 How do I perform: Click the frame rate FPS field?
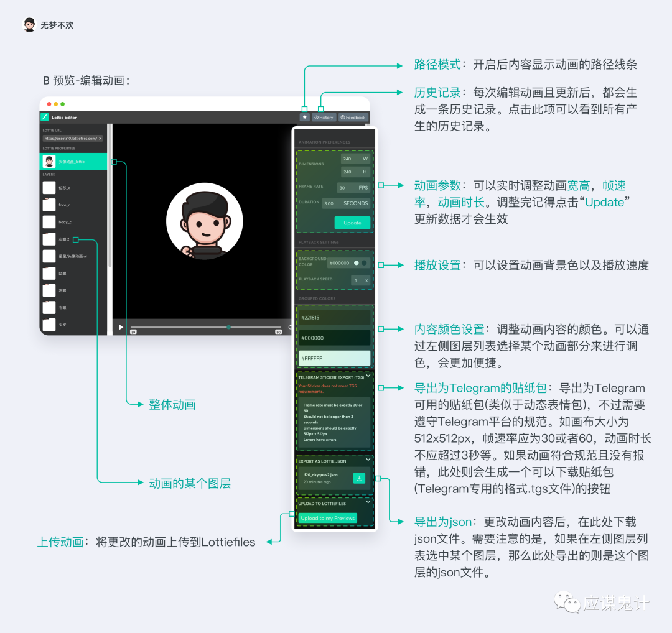[353, 187]
